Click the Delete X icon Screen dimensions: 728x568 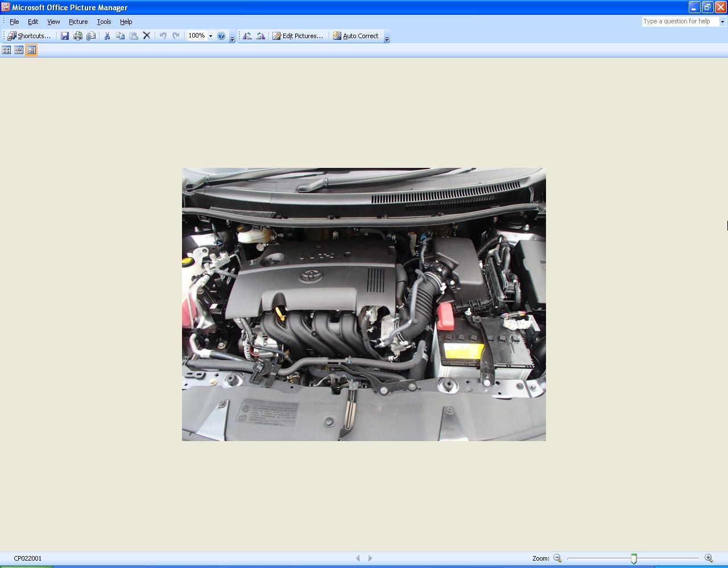tap(147, 36)
